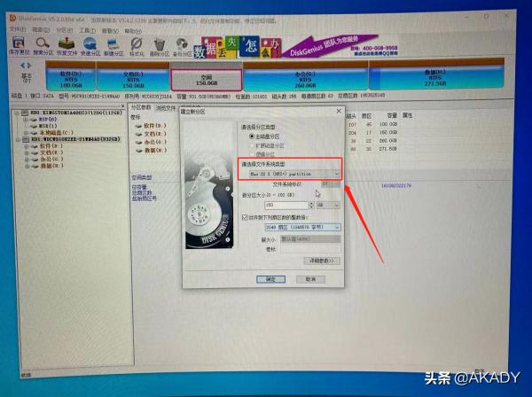This screenshot has width=532, height=397.
Task: Open the Disk (硬盘) menu
Action: pos(41,30)
